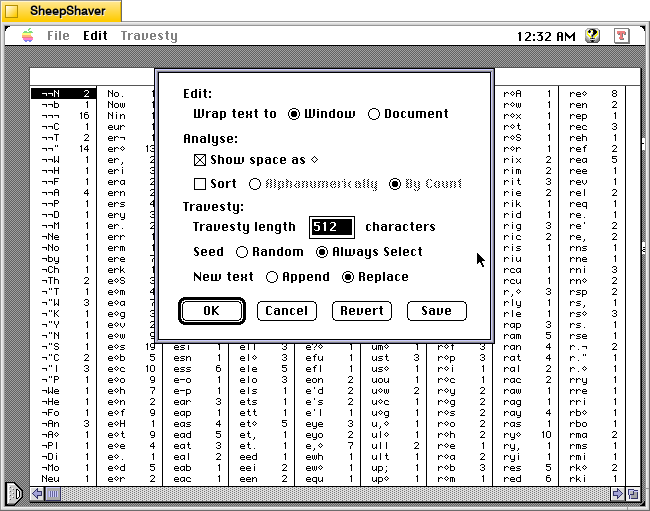Select the highlighted ¬¬N row in list
650x511 pixels.
(x=63, y=94)
